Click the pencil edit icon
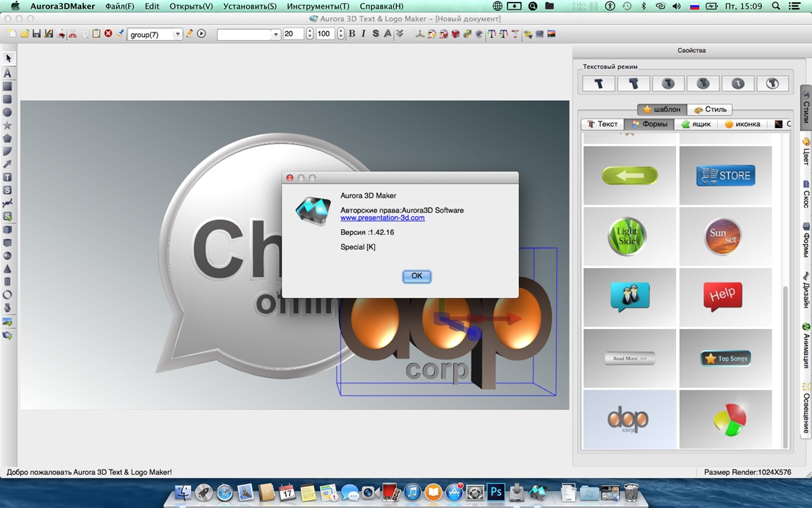Image resolution: width=812 pixels, height=508 pixels. click(x=189, y=33)
